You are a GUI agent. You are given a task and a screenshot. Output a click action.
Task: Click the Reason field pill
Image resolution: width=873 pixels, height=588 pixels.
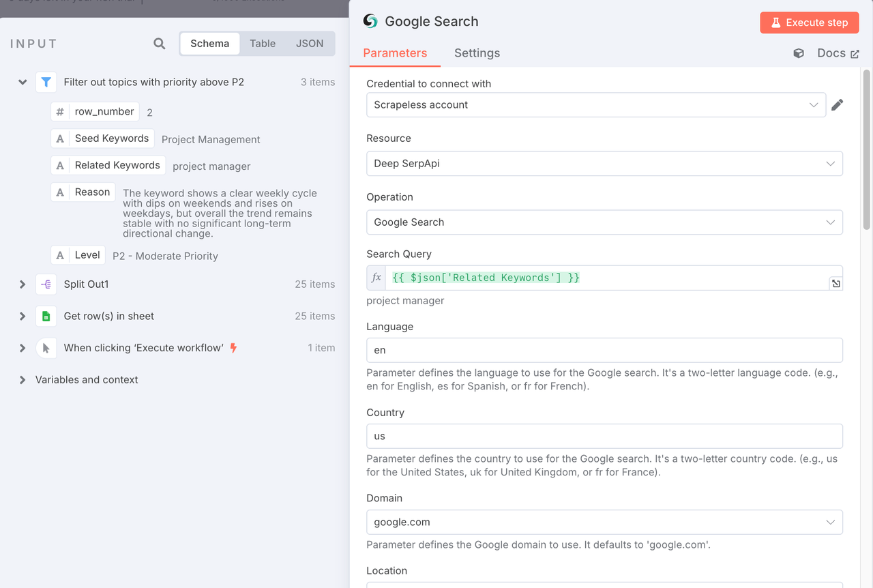(83, 192)
